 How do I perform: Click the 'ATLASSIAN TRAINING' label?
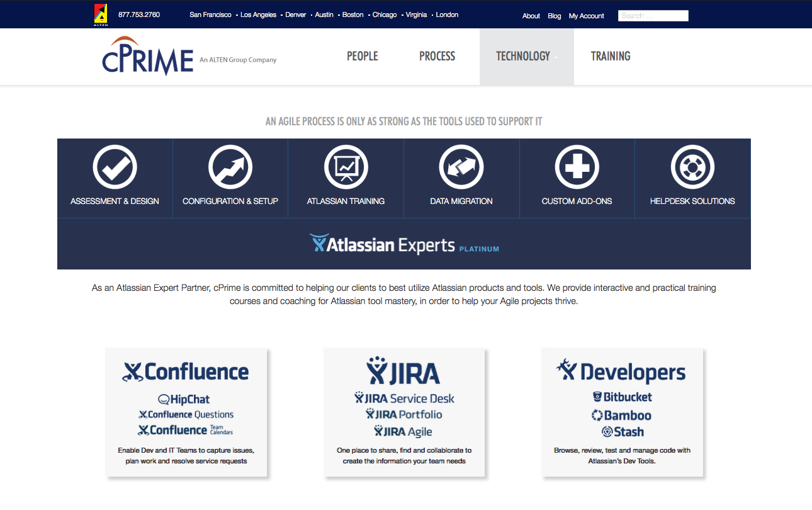[346, 201]
